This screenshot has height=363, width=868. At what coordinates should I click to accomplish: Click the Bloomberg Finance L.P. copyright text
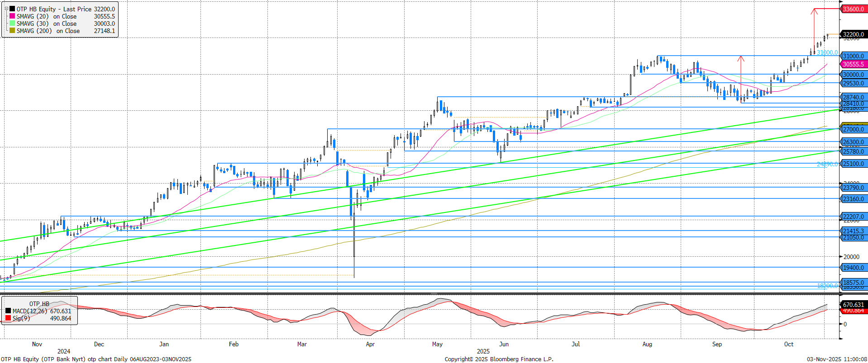pyautogui.click(x=499, y=359)
